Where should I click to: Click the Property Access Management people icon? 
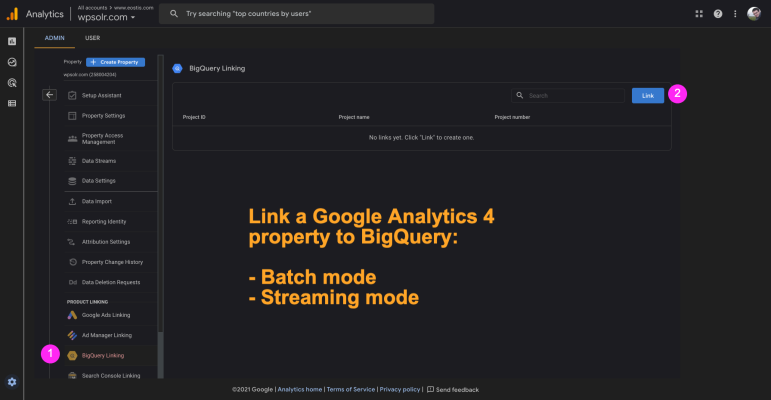tap(72, 139)
